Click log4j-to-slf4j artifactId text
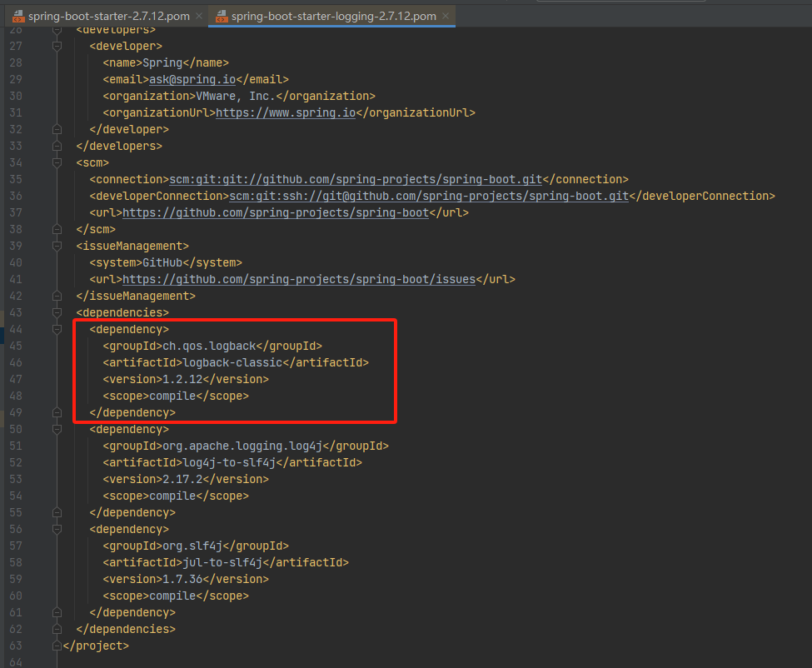 click(x=229, y=462)
